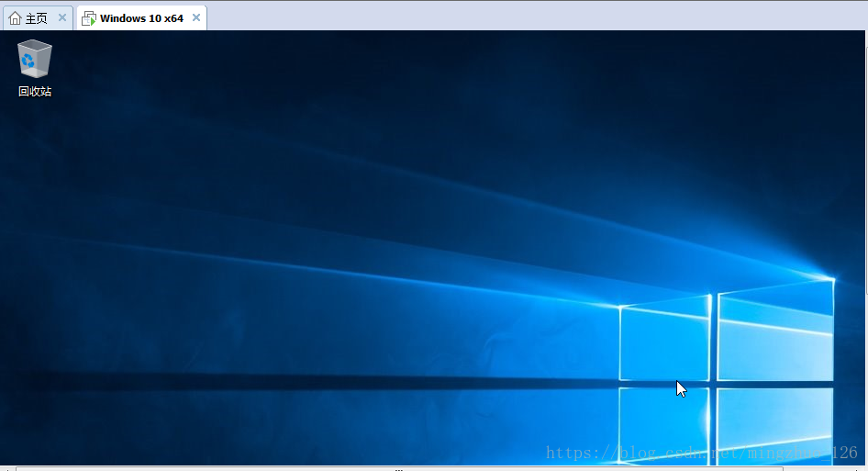Screen dimensions: 868x471
Task: Switch to the 主页 home tab
Action: 38,18
